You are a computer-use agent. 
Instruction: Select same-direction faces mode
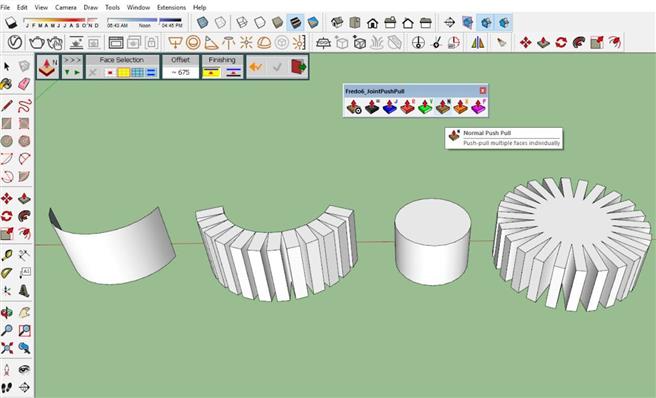[x=151, y=72]
